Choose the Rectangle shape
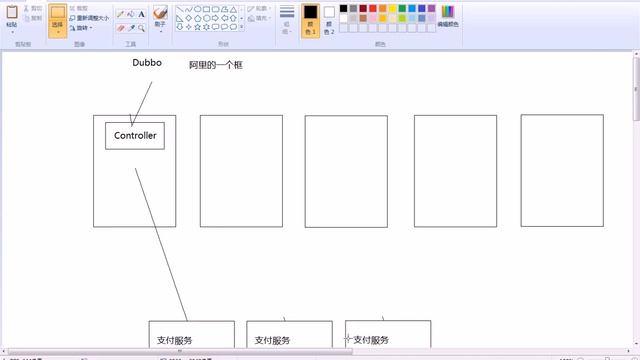The image size is (640, 360). click(207, 9)
